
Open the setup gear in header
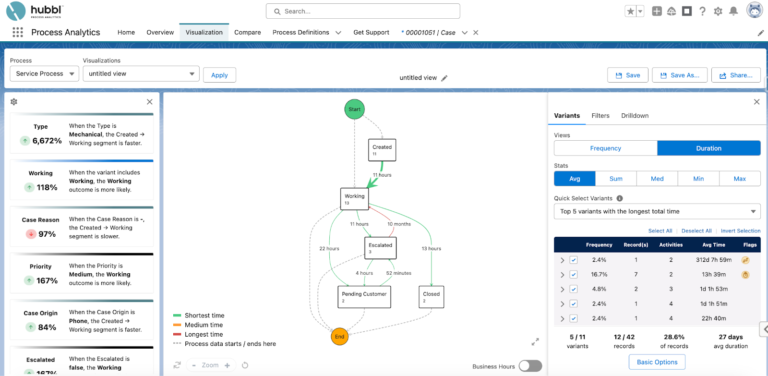(718, 11)
